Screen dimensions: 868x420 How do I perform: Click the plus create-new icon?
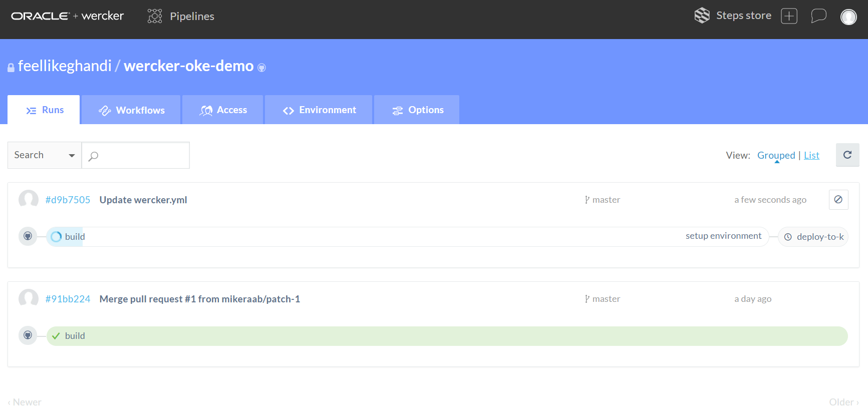tap(789, 16)
